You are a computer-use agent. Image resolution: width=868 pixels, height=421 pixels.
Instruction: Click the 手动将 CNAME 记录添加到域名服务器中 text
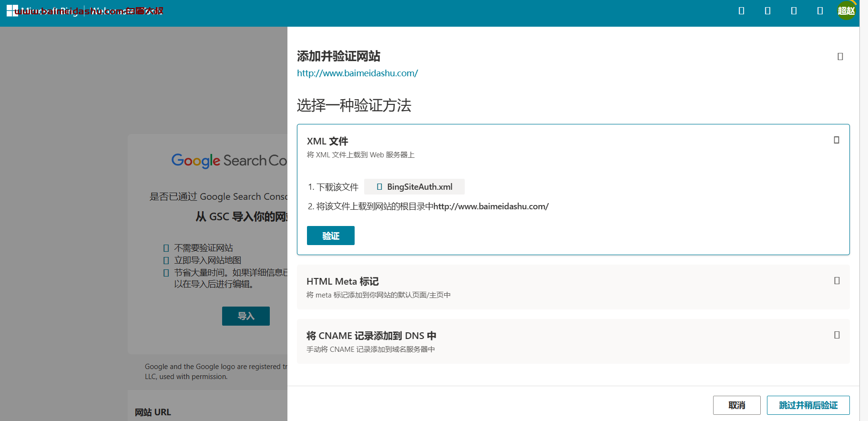[x=371, y=349]
